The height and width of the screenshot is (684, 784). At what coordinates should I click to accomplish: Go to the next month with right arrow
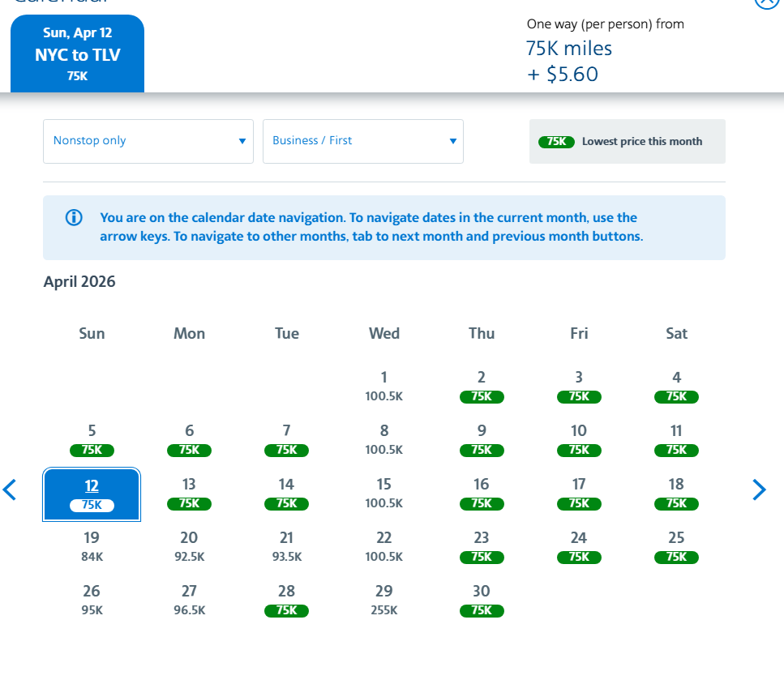[759, 489]
